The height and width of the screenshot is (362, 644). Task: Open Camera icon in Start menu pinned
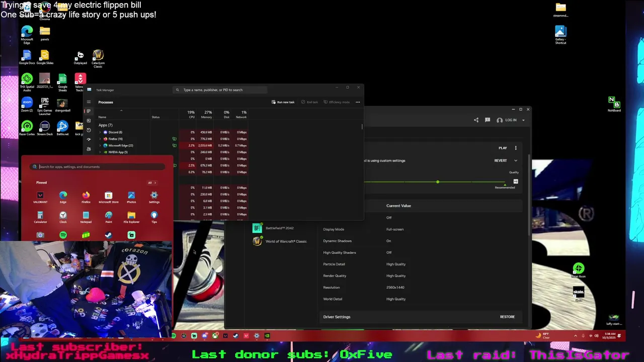(x=40, y=235)
